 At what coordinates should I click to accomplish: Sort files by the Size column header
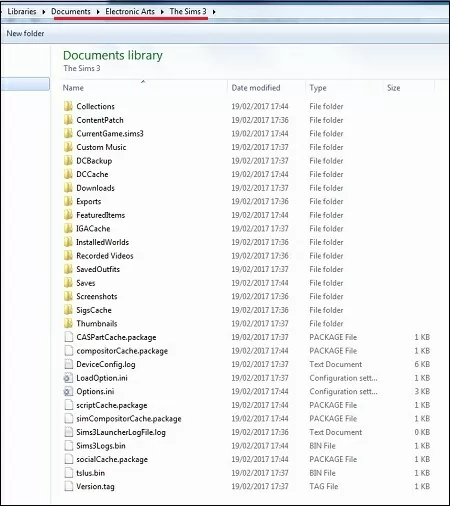pyautogui.click(x=393, y=88)
